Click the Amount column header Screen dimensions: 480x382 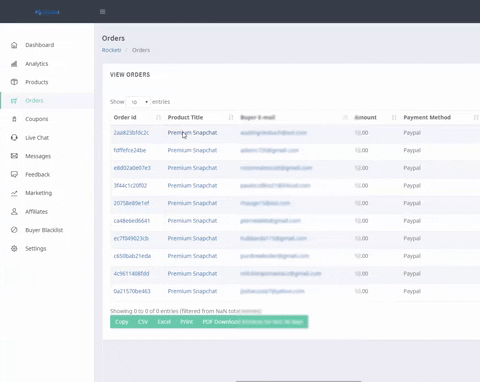(365, 117)
